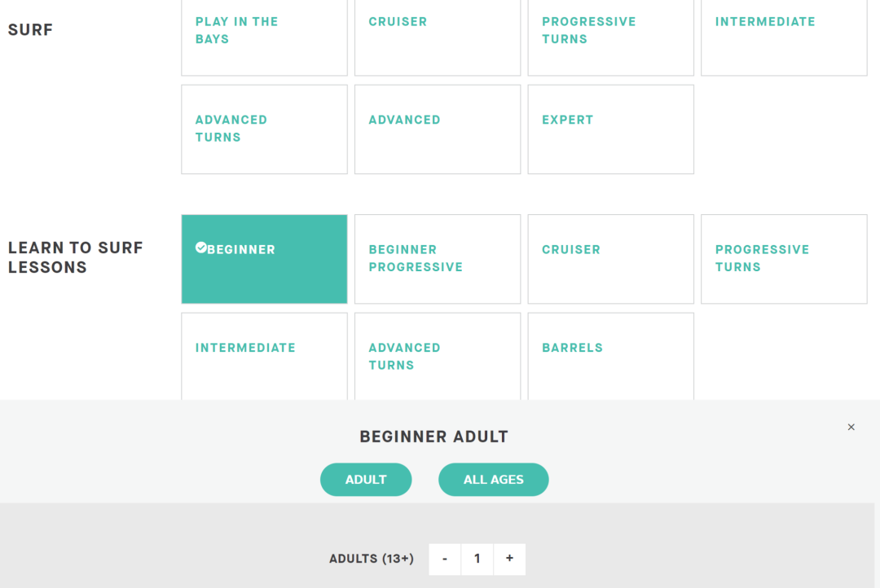Select the Beginner Progressive lesson
The height and width of the screenshot is (588, 880).
pos(438,259)
